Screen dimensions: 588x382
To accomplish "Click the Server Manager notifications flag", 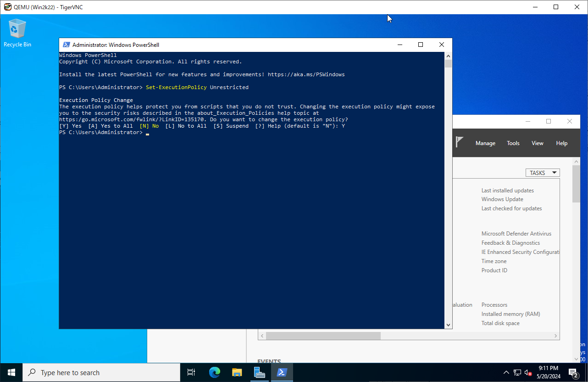I will tap(460, 142).
